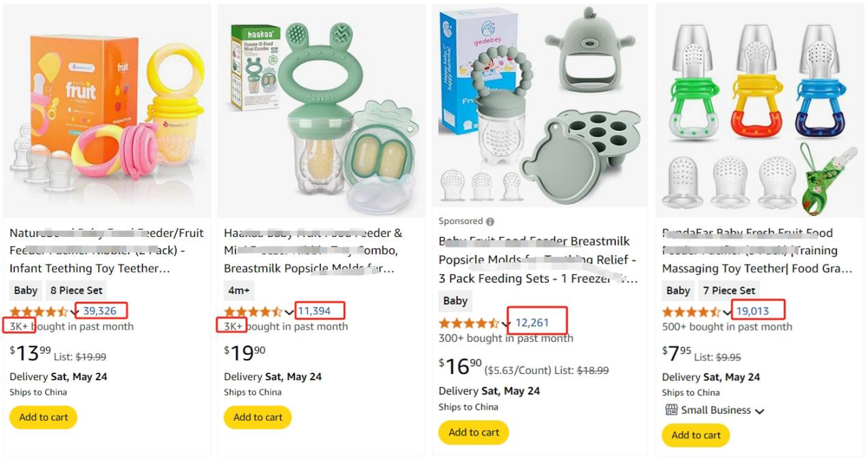The height and width of the screenshot is (459, 868).
Task: Add the $19.90 Haakaa combo to cart
Action: point(257,417)
